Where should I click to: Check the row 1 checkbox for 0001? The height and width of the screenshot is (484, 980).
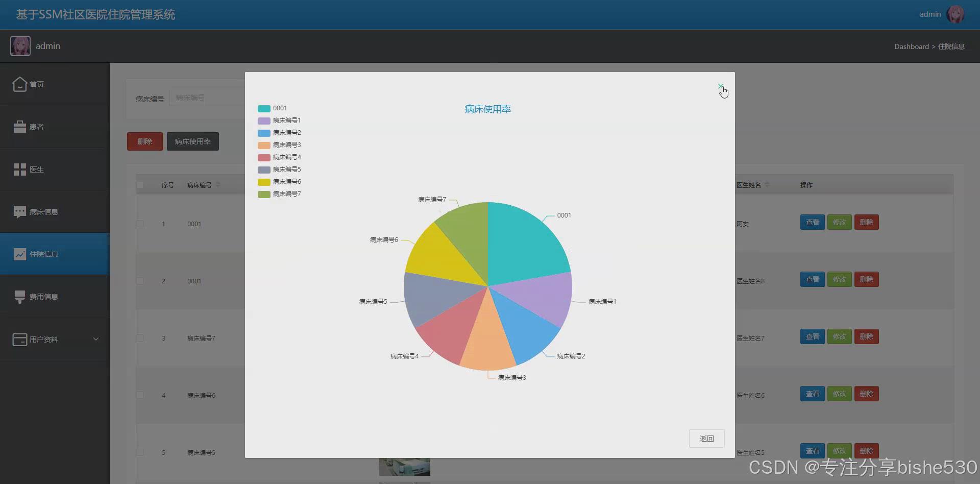click(140, 224)
